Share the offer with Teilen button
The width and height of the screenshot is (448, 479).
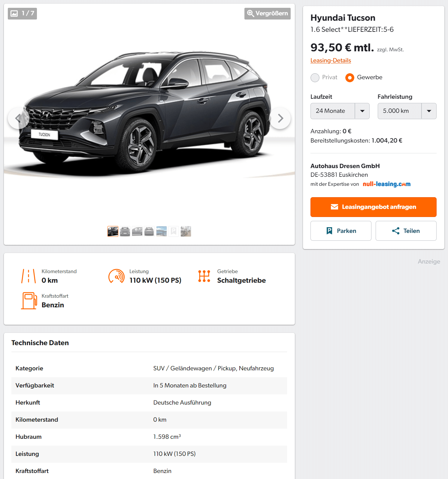[406, 231]
